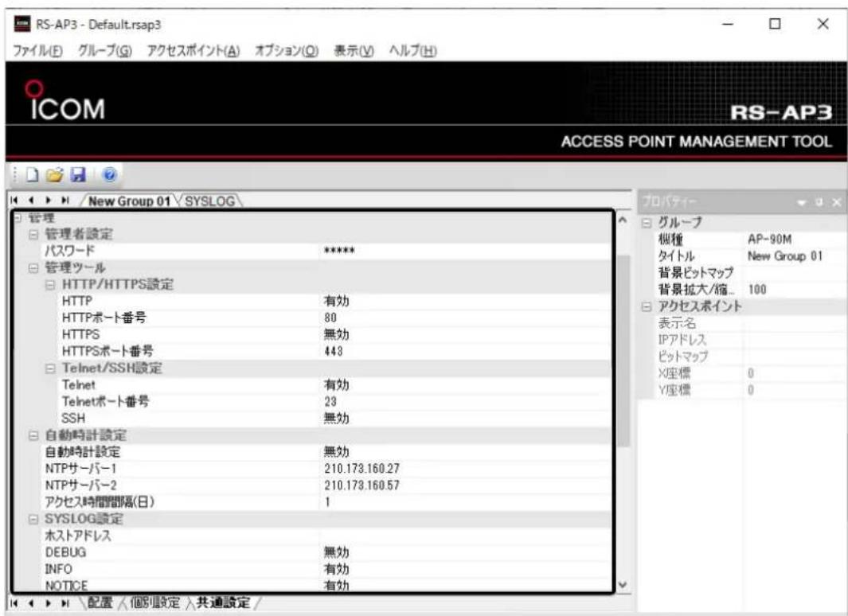The width and height of the screenshot is (848, 616).
Task: Pin the プロパティー panel
Action: [x=819, y=202]
